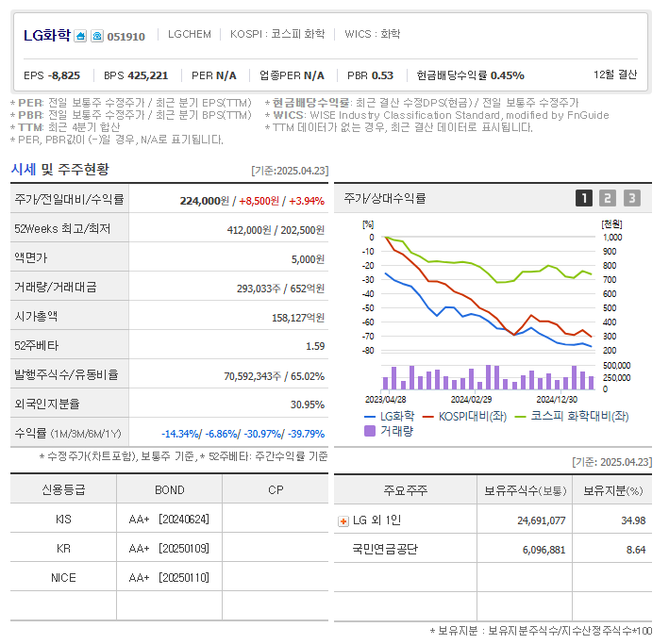
Task: Click the 1M return -14.34%
Action: click(x=180, y=434)
